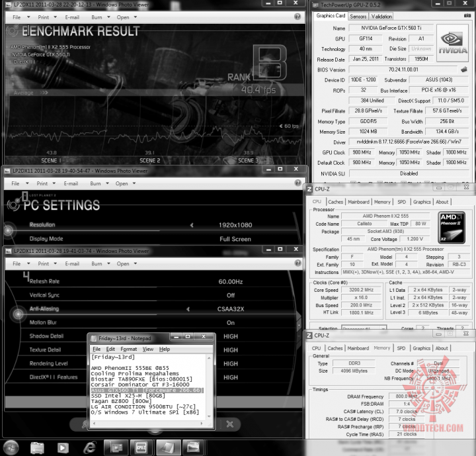Open the Notepad View menu
Viewport: 476px width, 456px height.
coord(148,349)
